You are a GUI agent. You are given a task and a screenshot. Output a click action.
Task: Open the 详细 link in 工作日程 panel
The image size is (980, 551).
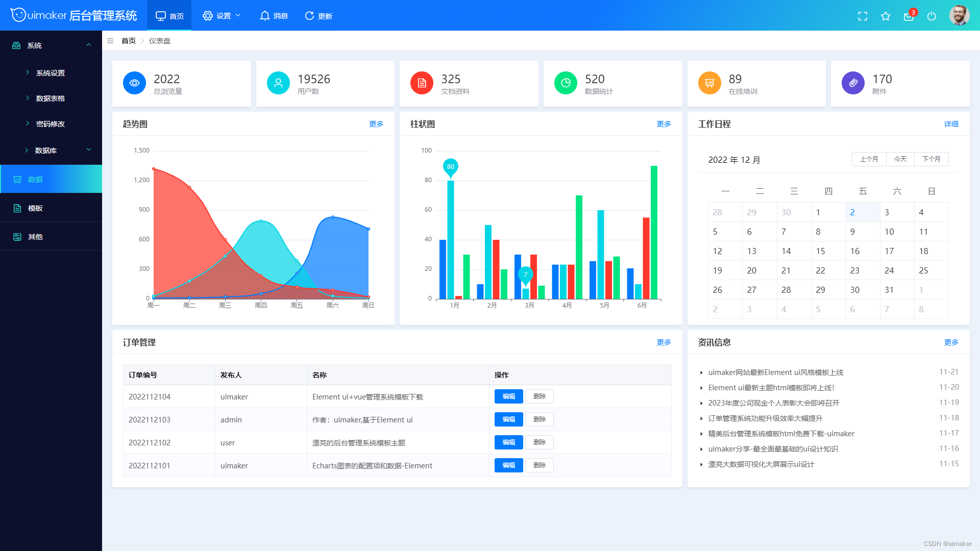click(951, 124)
